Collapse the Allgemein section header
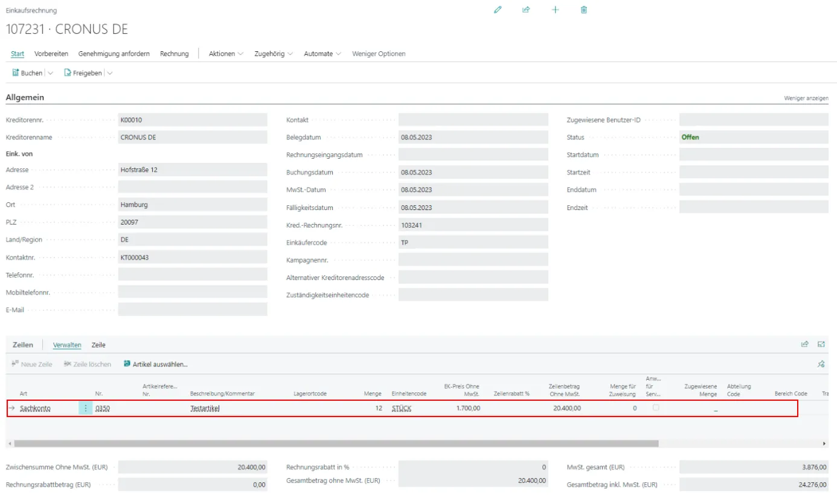 tap(25, 97)
